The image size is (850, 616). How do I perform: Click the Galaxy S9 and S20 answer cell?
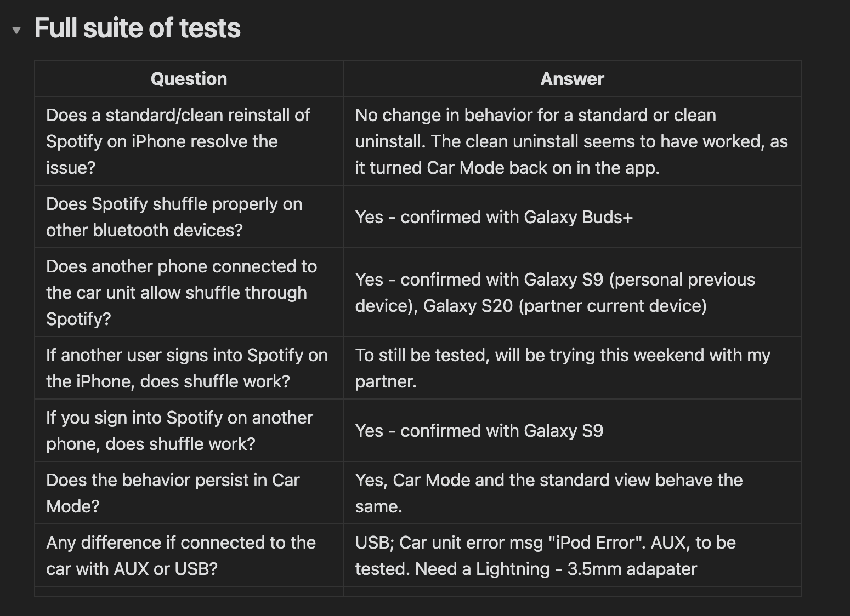[x=572, y=293]
